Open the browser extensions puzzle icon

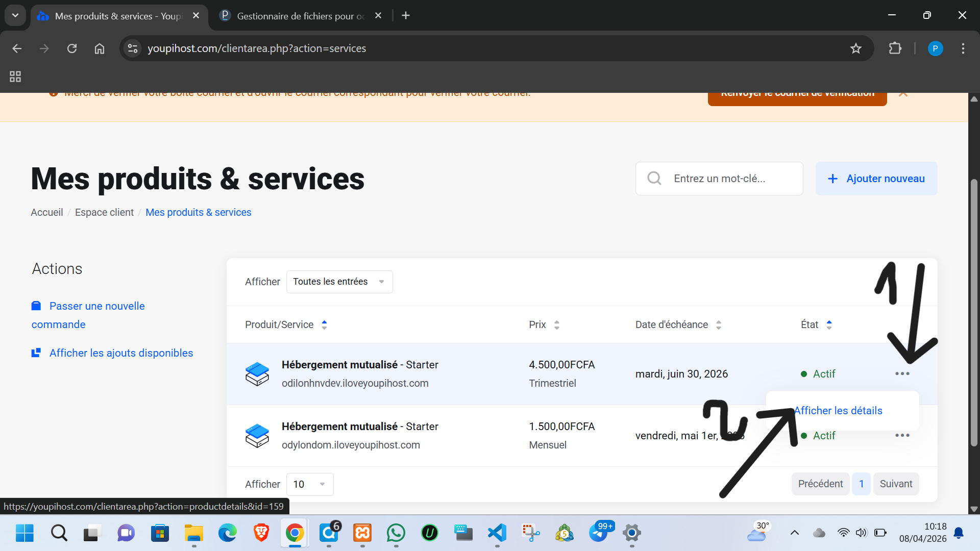tap(895, 48)
